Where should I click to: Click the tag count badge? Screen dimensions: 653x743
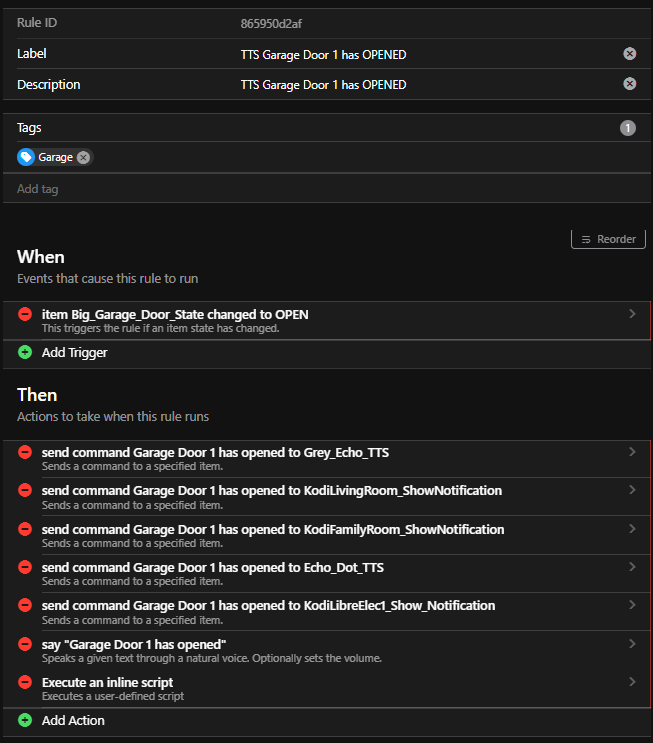pyautogui.click(x=627, y=127)
